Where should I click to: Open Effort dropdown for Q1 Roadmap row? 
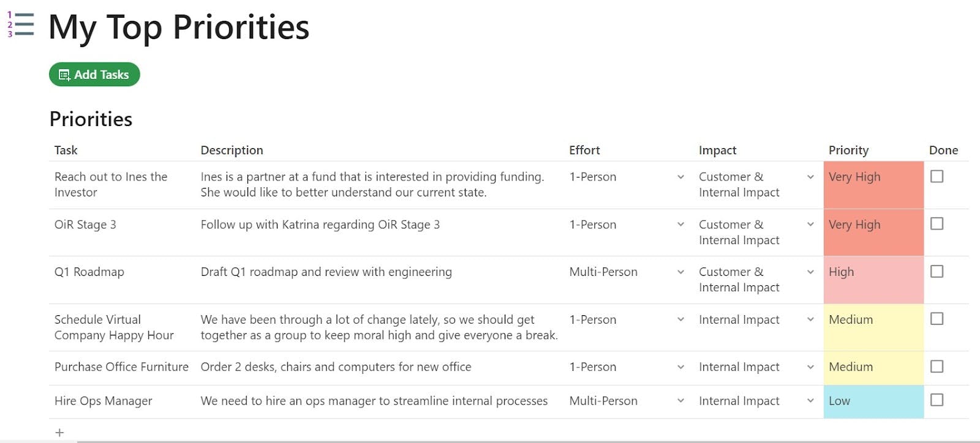pyautogui.click(x=680, y=272)
